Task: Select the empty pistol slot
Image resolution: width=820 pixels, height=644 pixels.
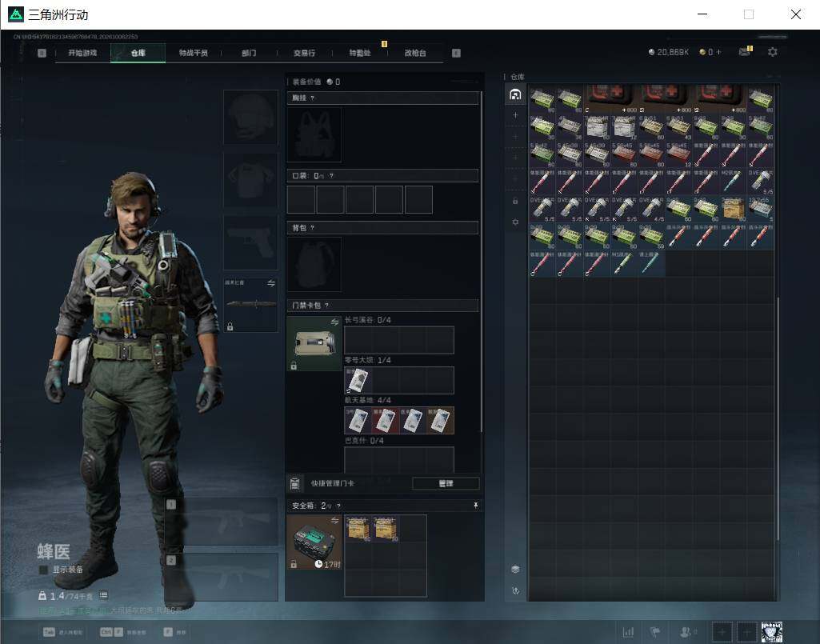Action: pyautogui.click(x=250, y=243)
